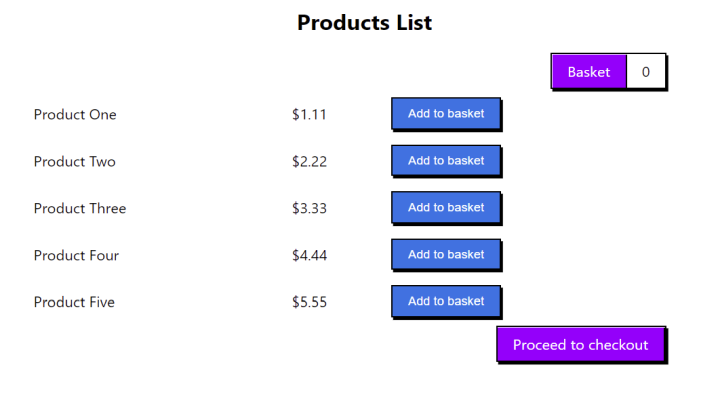This screenshot has height=400, width=720.
Task: Add Product Four to basket
Action: (446, 255)
